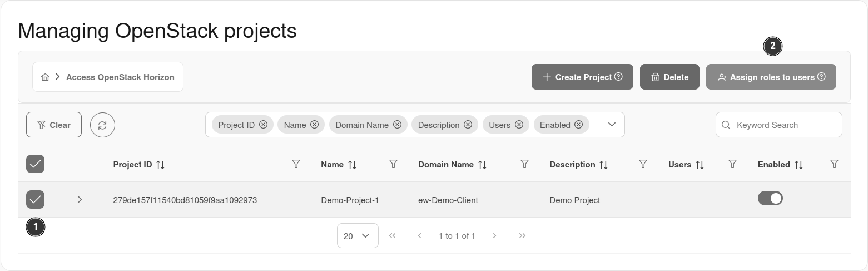Open filter for Enabled column
This screenshot has height=271, width=868.
tap(834, 164)
